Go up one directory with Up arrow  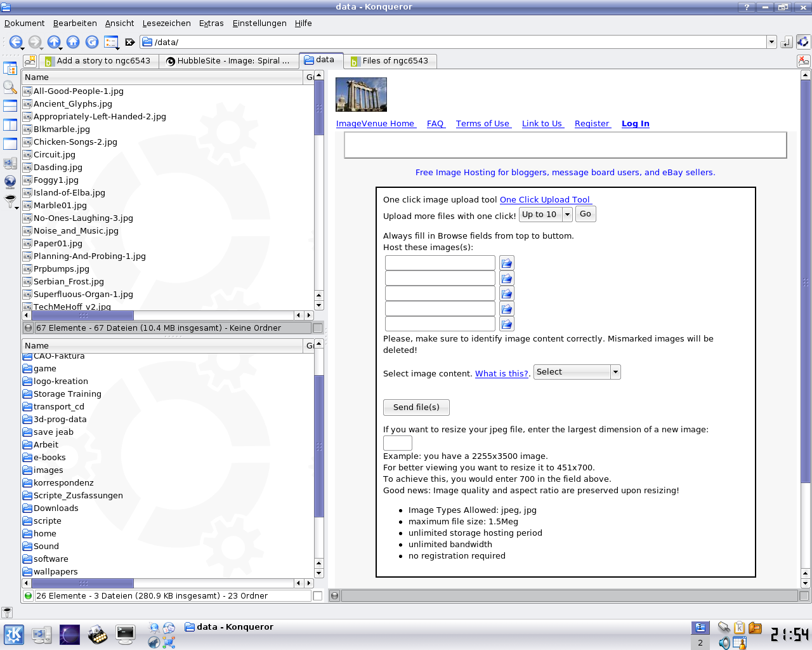(54, 42)
